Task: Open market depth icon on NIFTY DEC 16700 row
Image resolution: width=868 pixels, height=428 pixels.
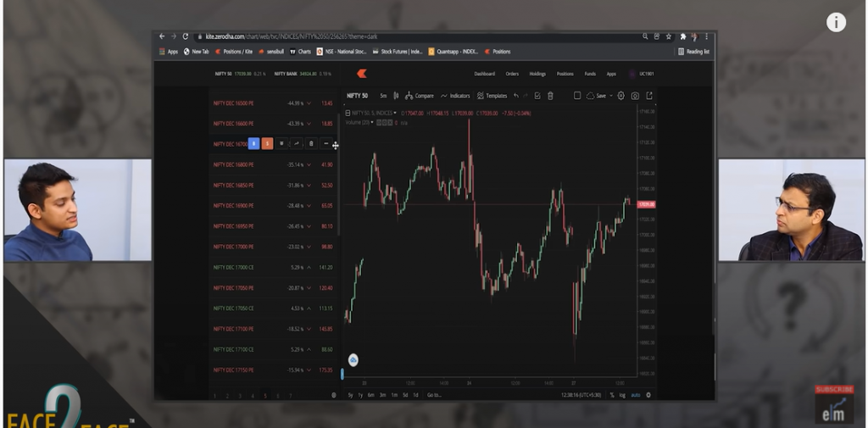Action: point(281,144)
